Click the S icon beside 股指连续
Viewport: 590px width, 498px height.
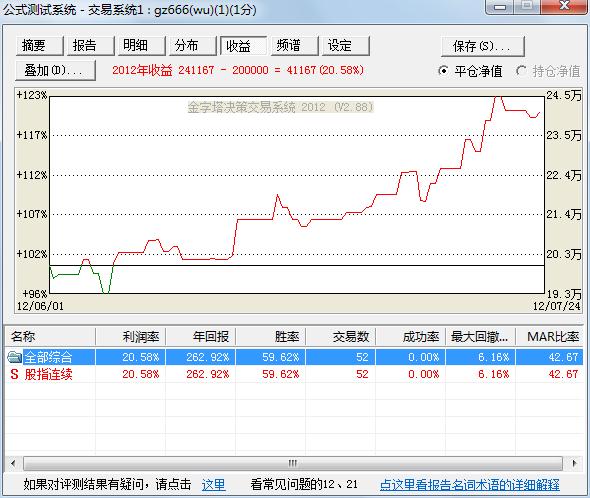coord(14,374)
